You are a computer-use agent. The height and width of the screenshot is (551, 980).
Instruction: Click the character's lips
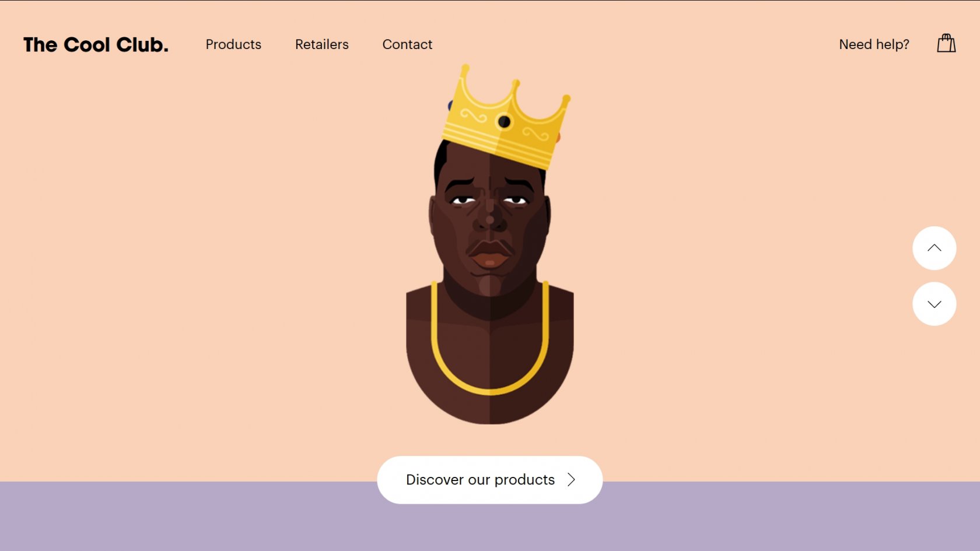click(489, 254)
